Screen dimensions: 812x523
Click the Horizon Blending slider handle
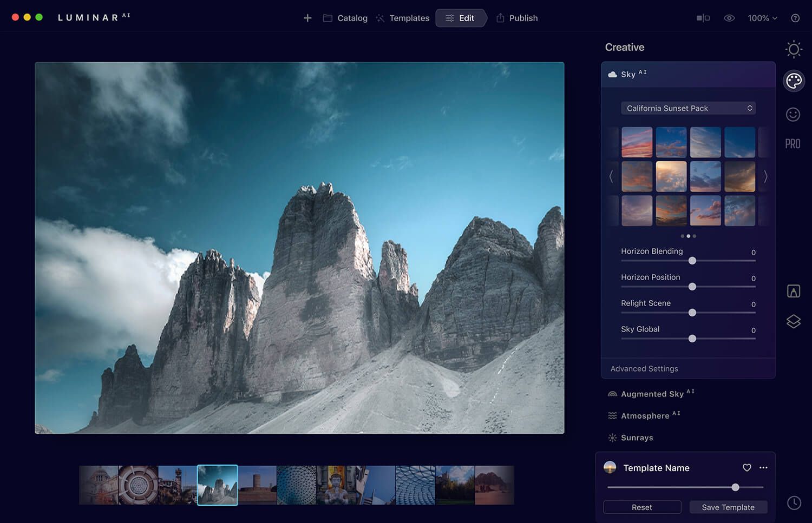point(692,261)
